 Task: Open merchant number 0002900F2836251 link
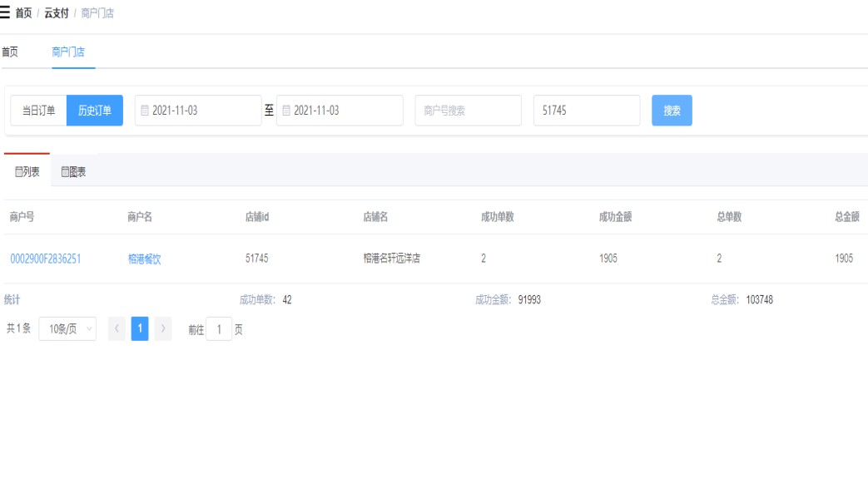click(45, 259)
